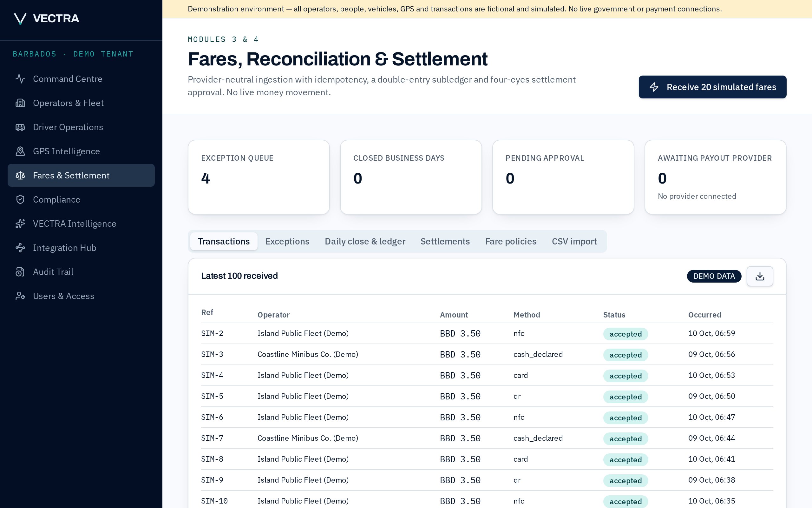
Task: Click the VECTRA logo icon
Action: [x=20, y=18]
